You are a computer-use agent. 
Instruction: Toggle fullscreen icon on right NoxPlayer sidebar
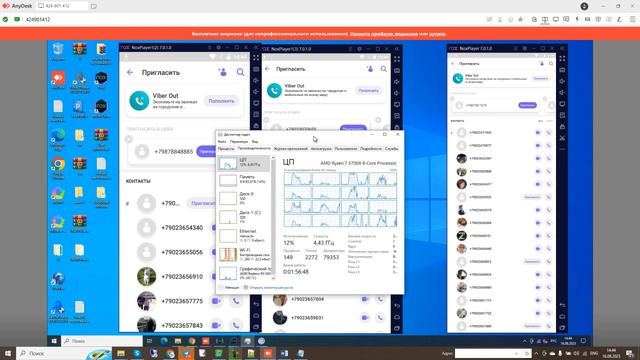[x=562, y=59]
